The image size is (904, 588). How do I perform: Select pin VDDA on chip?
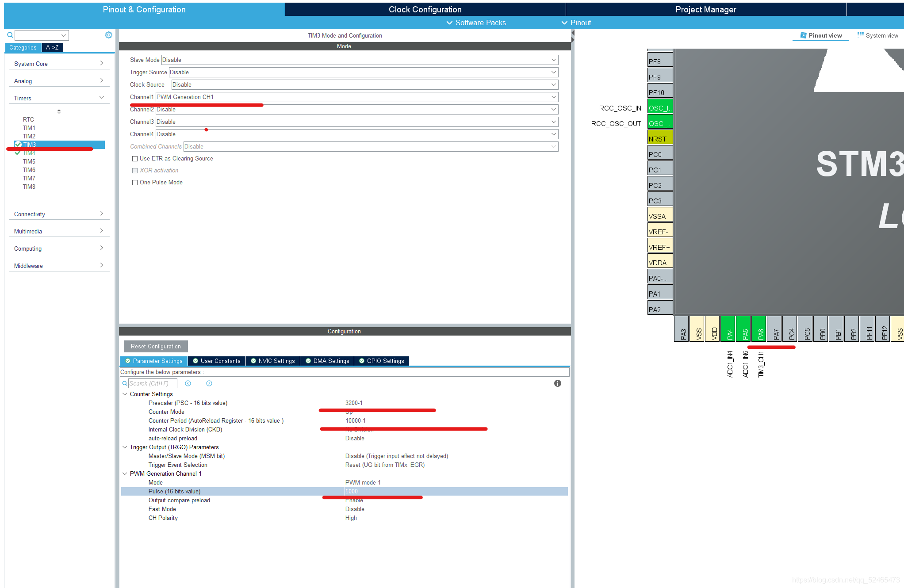[660, 261]
